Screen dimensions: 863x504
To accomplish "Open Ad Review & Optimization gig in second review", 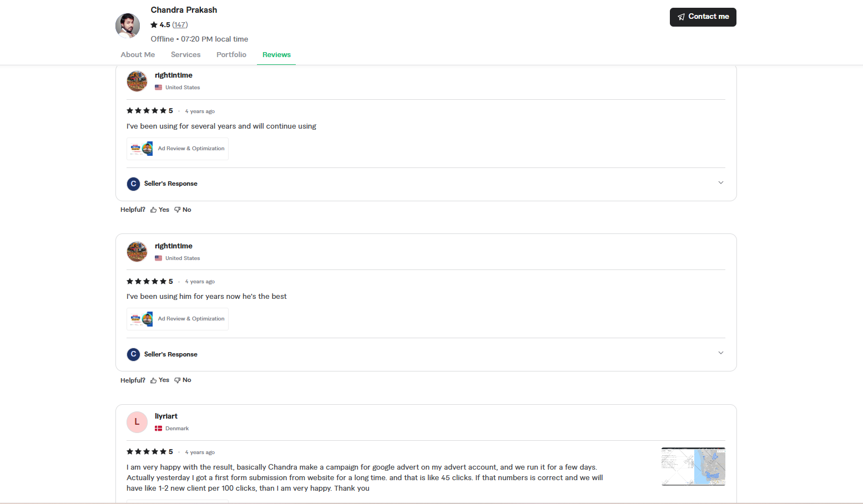I will [178, 319].
